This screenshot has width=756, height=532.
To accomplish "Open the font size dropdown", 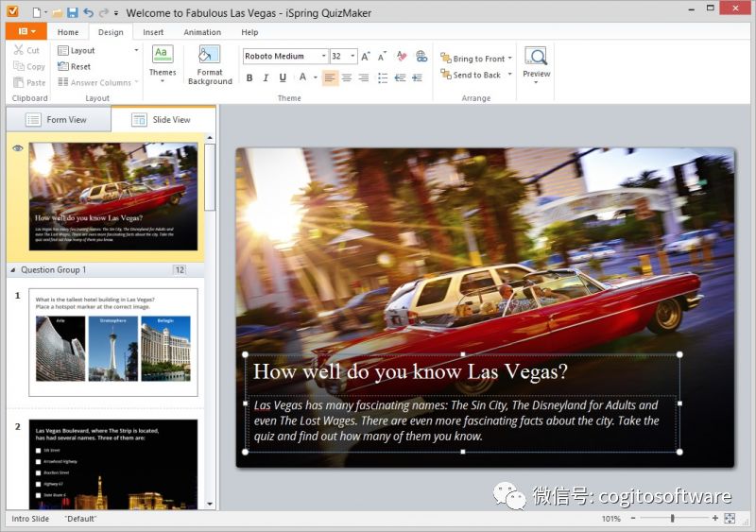I will [x=352, y=56].
